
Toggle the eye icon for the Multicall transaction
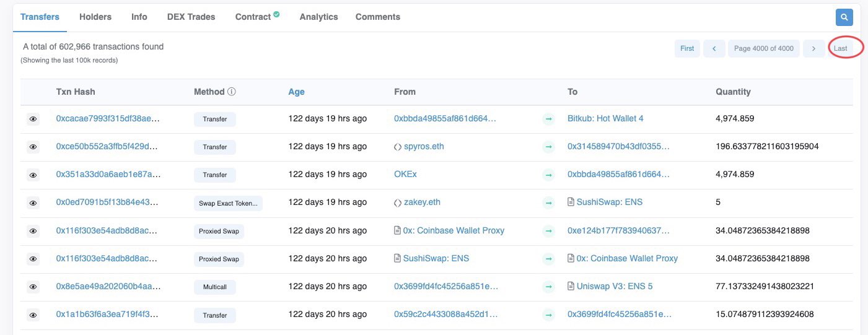tap(33, 287)
